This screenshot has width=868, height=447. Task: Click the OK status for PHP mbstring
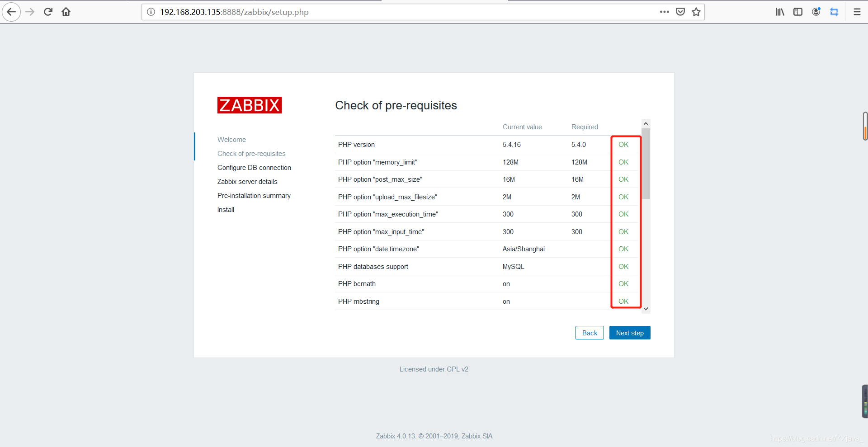(623, 301)
